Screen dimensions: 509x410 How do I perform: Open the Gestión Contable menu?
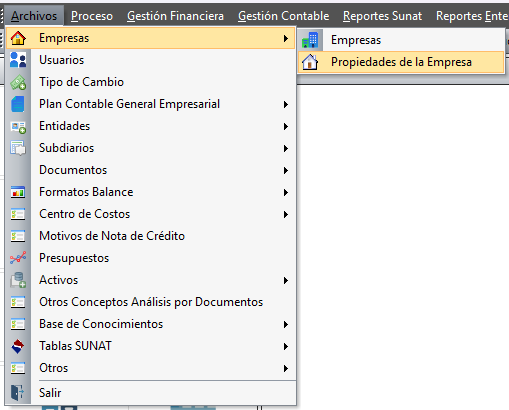(x=283, y=16)
